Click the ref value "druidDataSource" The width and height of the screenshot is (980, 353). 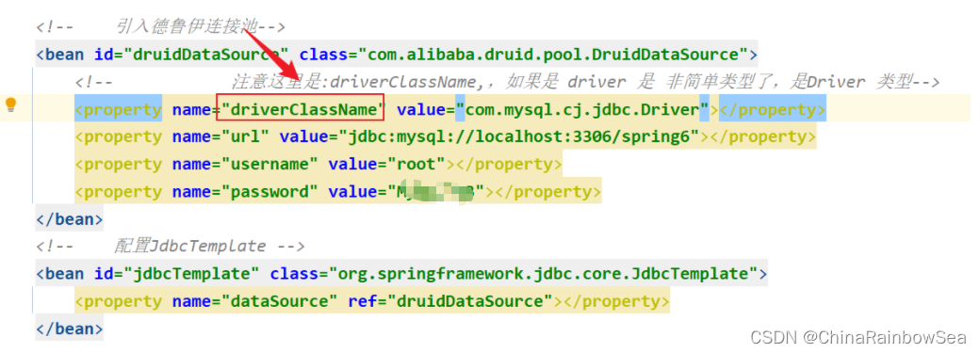[470, 301]
